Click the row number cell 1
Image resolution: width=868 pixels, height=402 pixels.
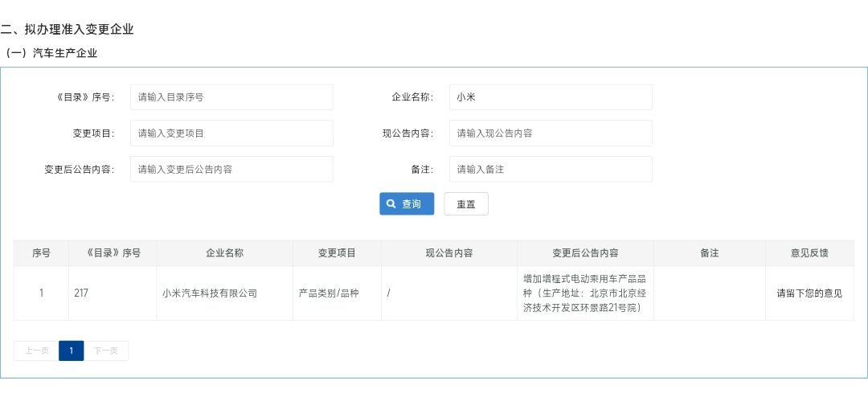click(x=41, y=293)
